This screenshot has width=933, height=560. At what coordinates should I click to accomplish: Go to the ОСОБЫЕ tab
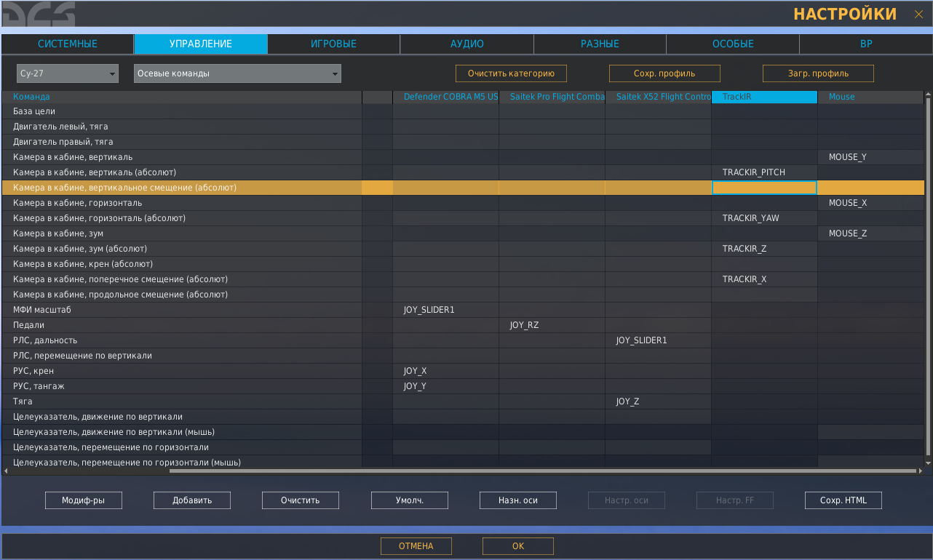733,44
